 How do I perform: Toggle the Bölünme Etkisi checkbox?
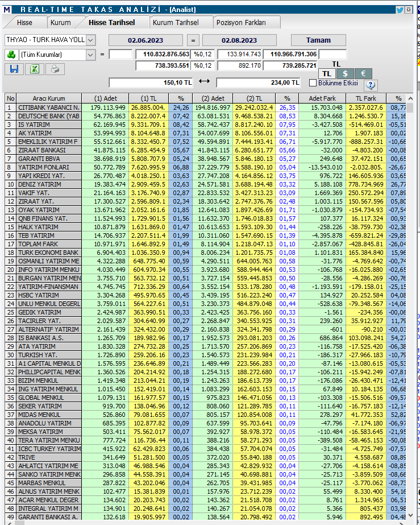[313, 82]
